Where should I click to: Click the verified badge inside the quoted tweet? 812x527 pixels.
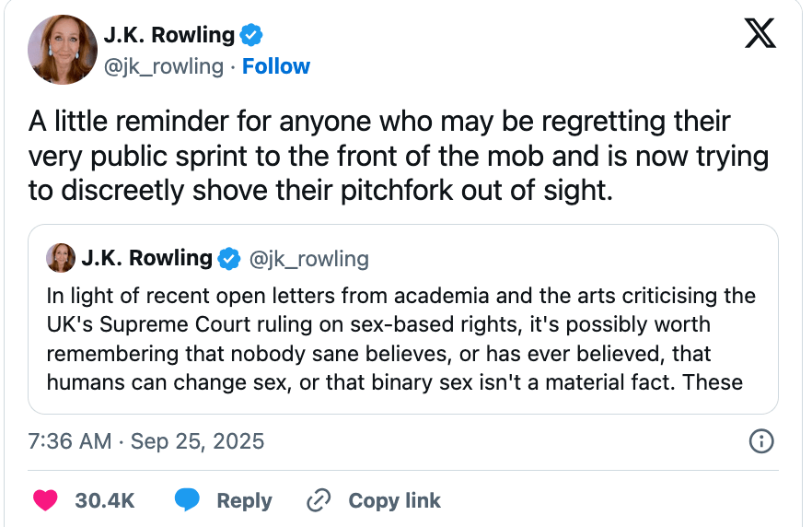[229, 259]
